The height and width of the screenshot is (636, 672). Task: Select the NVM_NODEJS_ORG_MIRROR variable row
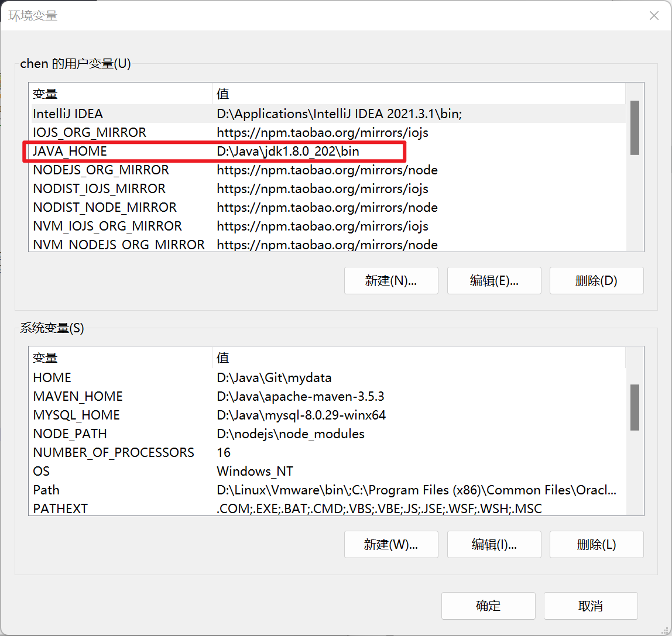[328, 244]
